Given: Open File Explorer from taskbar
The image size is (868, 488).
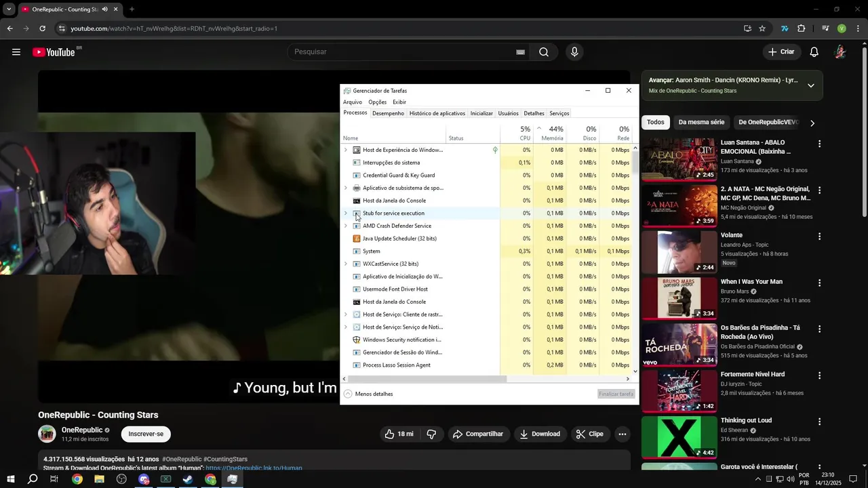Looking at the screenshot, I should (x=99, y=479).
